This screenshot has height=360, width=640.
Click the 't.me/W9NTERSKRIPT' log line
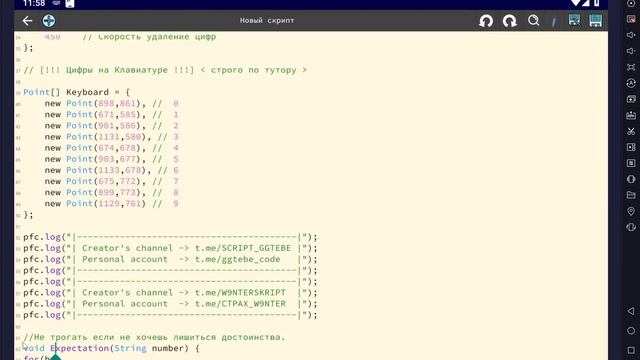(170, 293)
